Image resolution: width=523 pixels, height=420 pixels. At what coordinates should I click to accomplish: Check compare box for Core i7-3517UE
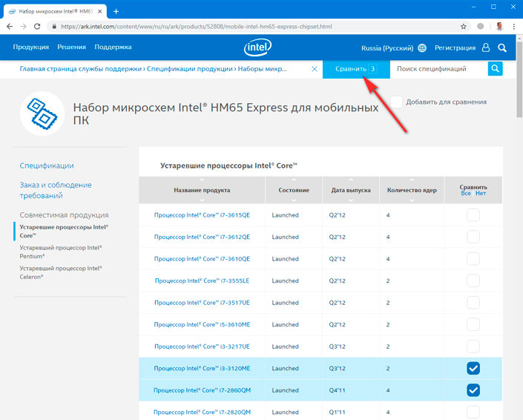pyautogui.click(x=473, y=303)
